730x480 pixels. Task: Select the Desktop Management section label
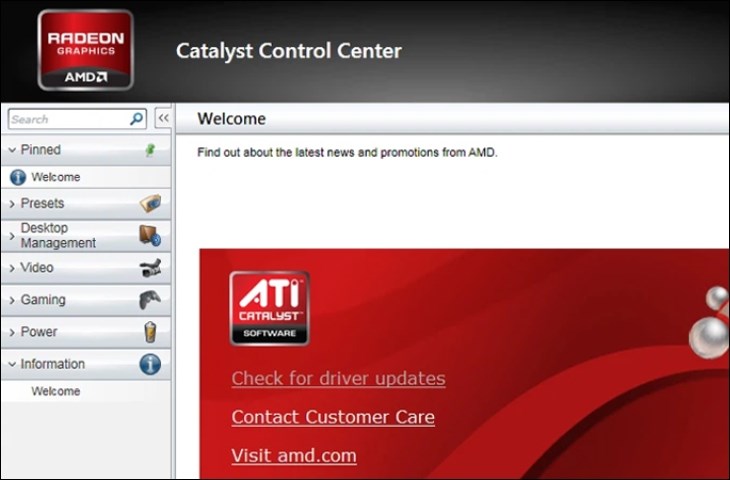[x=58, y=235]
